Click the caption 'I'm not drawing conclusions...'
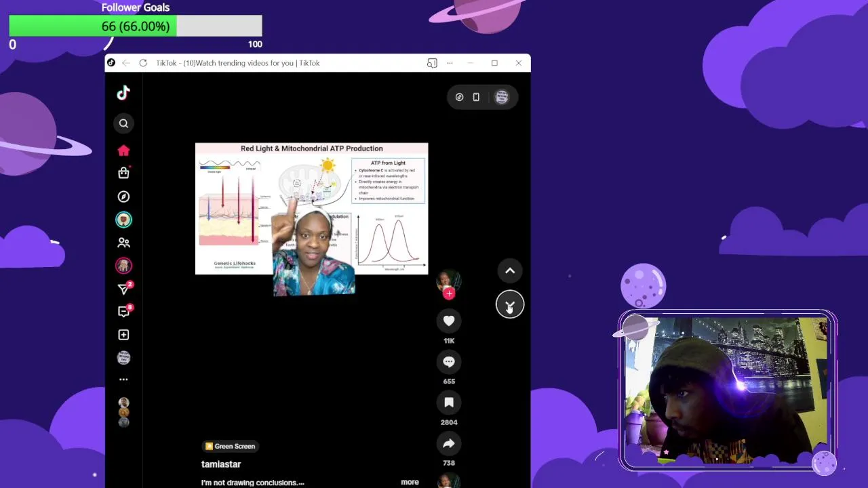This screenshot has width=868, height=488. pos(253,483)
